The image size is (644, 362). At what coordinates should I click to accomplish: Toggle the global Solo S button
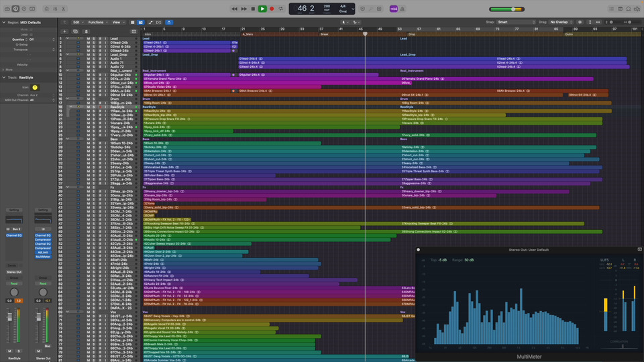pyautogui.click(x=87, y=32)
